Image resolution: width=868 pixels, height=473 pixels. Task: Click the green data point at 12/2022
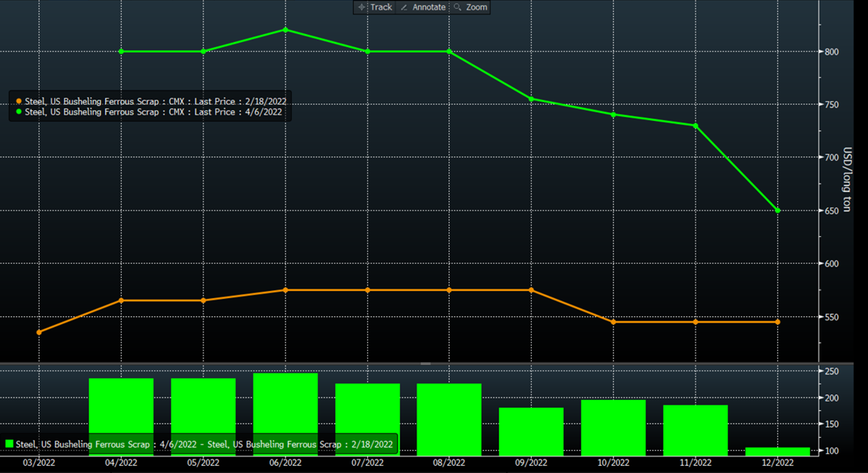(777, 211)
